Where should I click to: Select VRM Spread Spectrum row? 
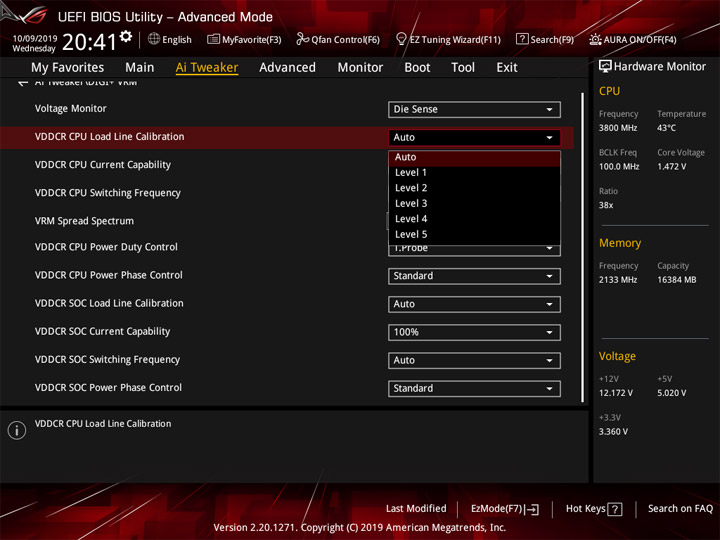(84, 221)
